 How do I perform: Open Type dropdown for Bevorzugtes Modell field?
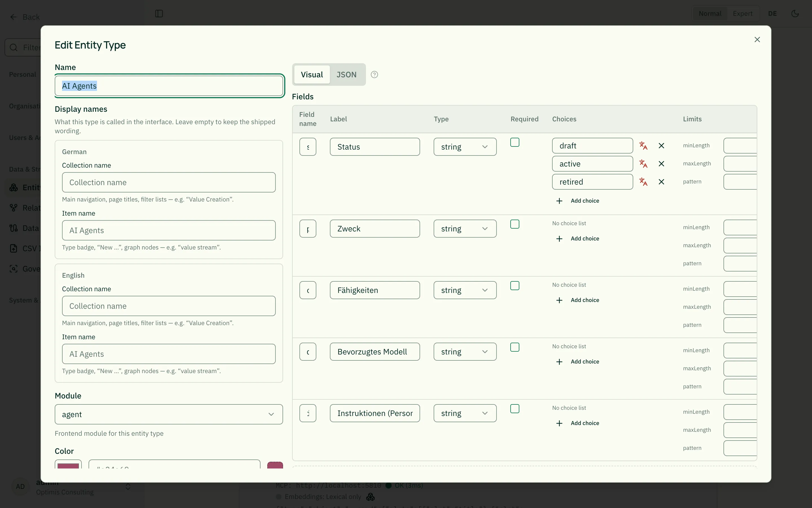(465, 352)
